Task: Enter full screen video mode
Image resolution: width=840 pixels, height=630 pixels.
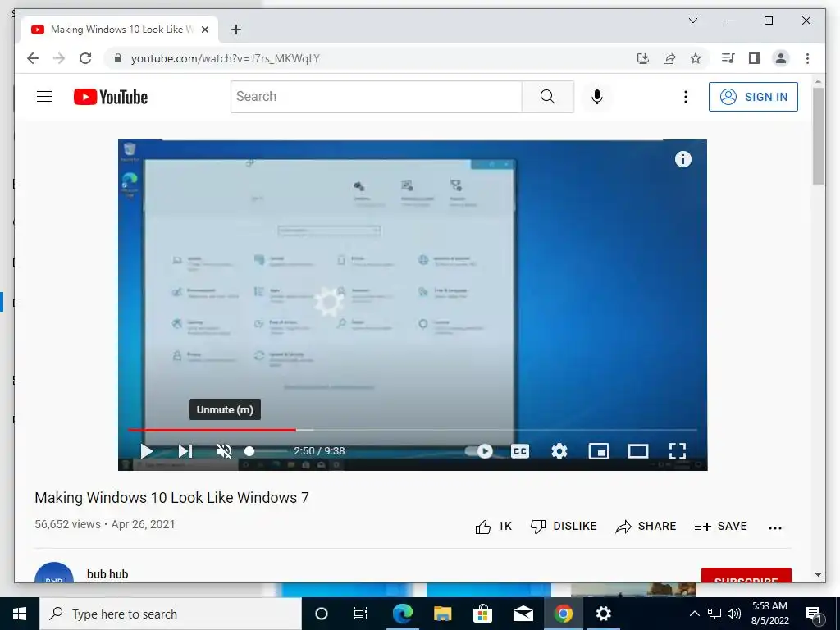Action: point(678,451)
